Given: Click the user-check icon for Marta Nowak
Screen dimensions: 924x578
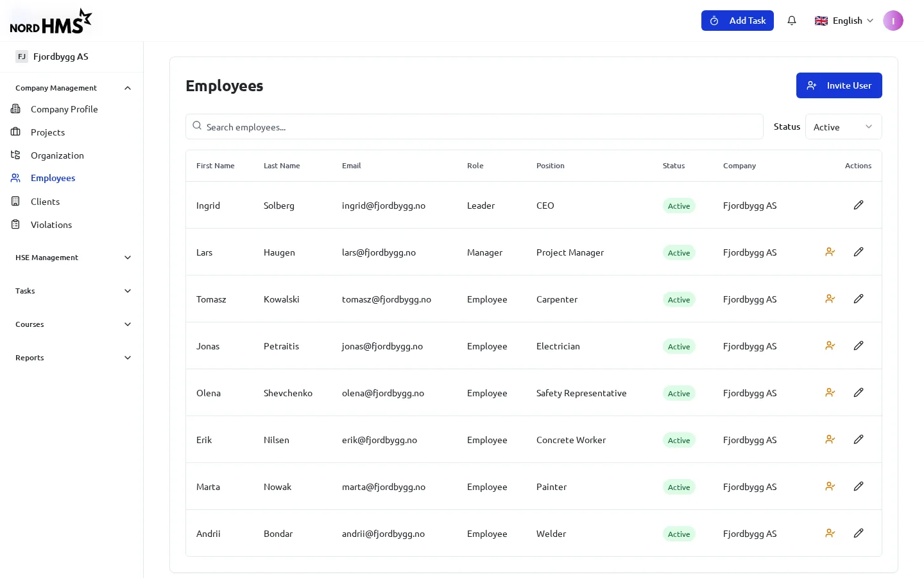Looking at the screenshot, I should [830, 486].
